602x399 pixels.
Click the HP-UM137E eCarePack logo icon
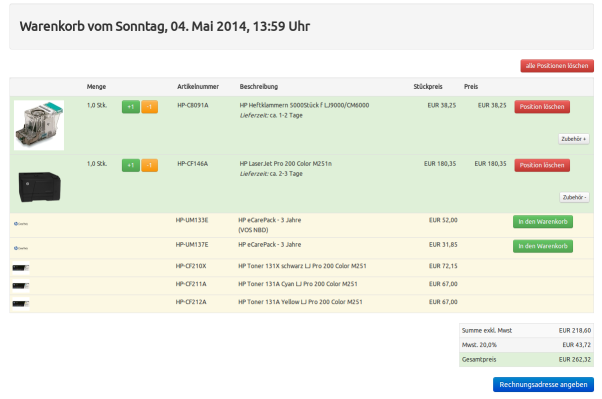click(x=21, y=248)
